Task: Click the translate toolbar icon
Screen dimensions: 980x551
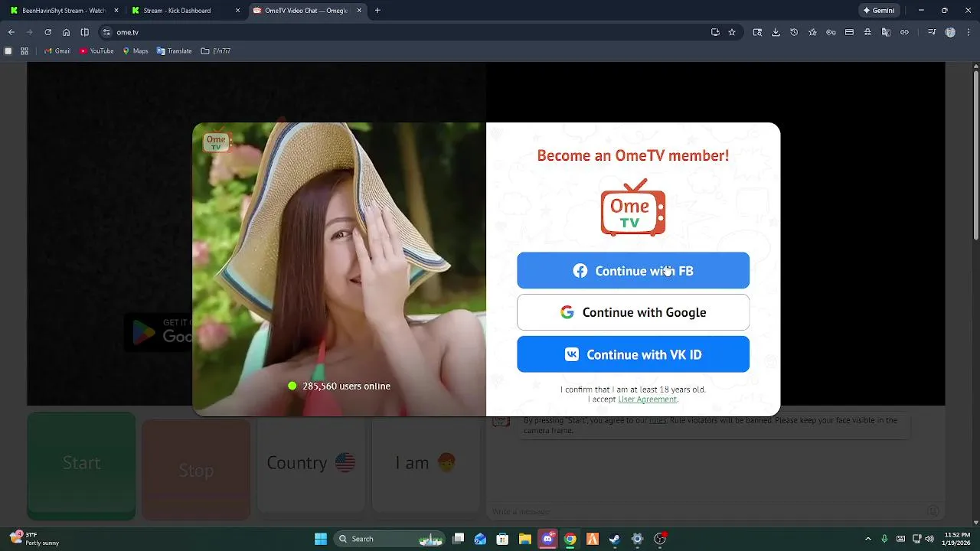Action: point(886,32)
